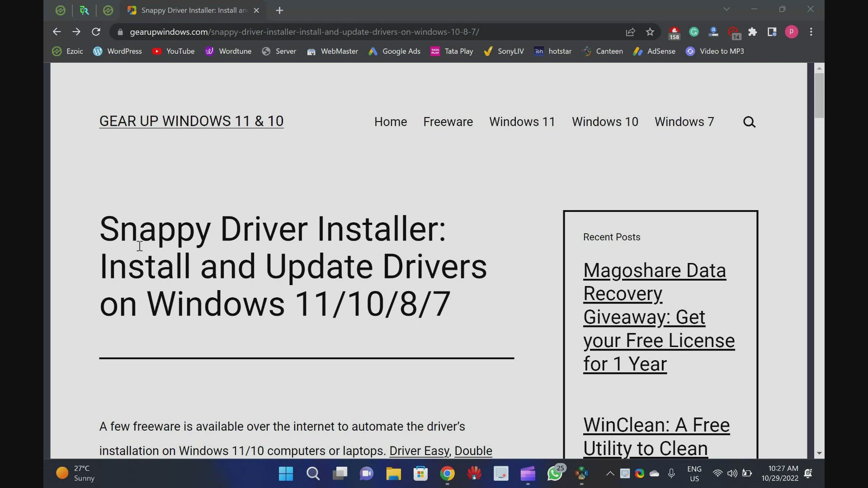Viewport: 868px width, 488px height.
Task: Open the Google Ads bookmark
Action: click(395, 52)
